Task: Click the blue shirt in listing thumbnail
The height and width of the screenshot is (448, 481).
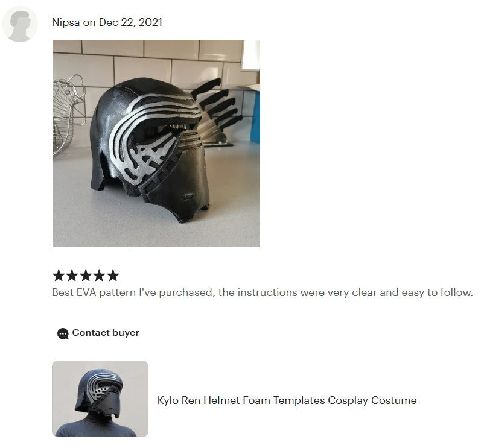Action: click(x=96, y=427)
